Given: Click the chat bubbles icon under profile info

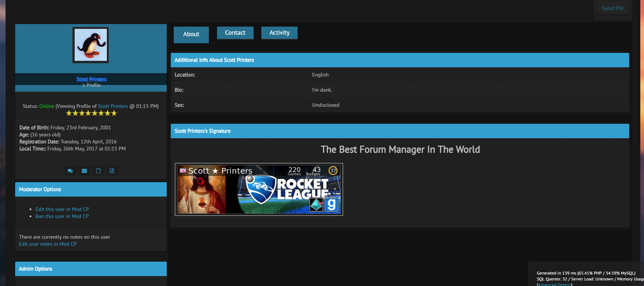Looking at the screenshot, I should point(70,171).
